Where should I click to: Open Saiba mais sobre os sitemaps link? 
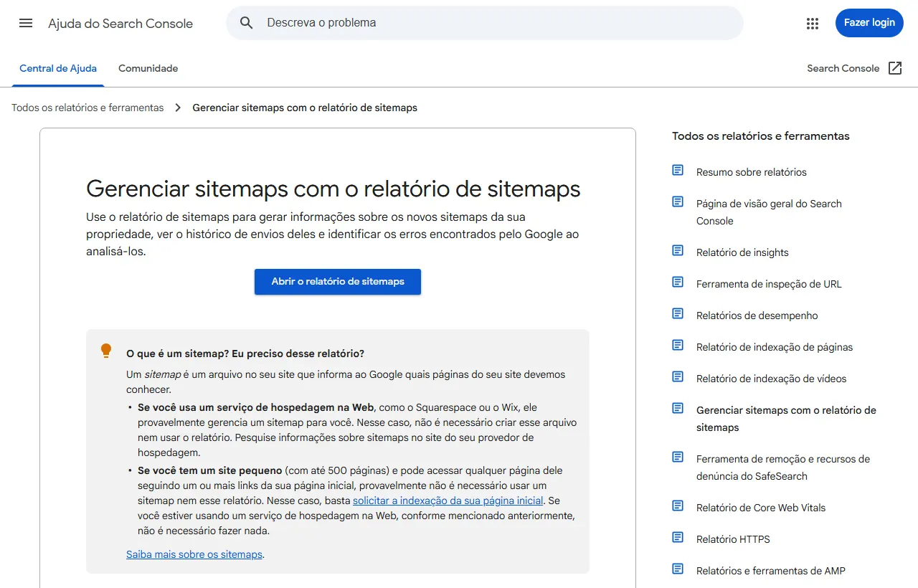pyautogui.click(x=194, y=554)
